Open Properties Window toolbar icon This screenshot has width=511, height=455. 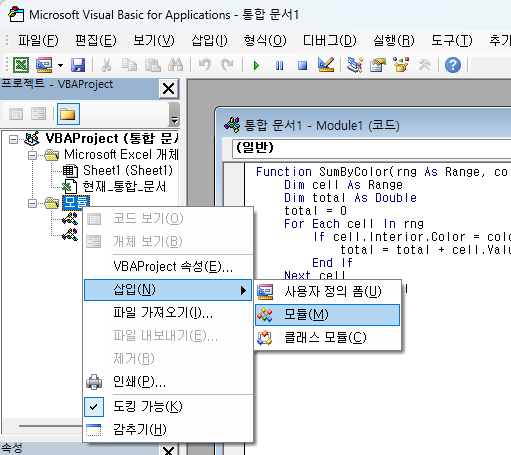[378, 65]
